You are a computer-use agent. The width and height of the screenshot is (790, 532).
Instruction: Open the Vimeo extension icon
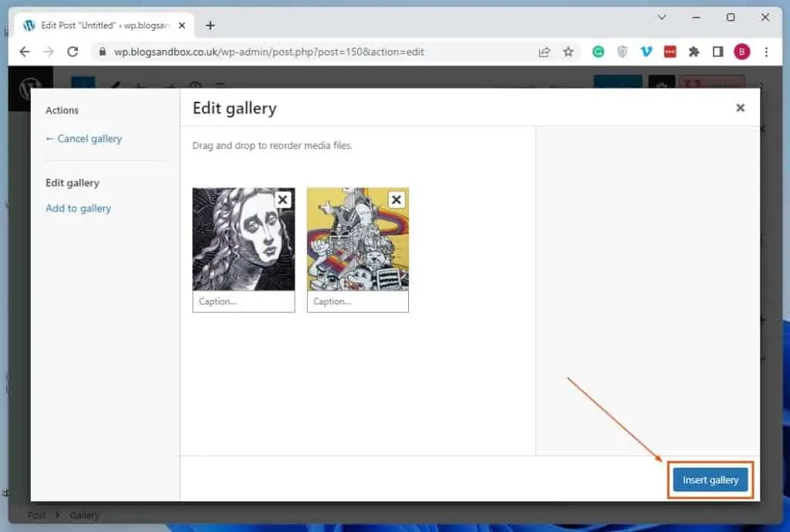[x=647, y=51]
